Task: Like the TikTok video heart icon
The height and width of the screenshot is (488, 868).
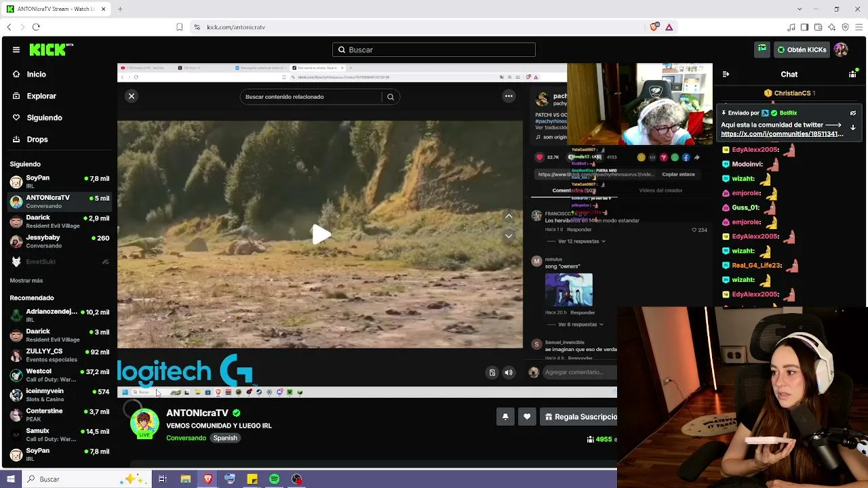Action: pos(540,157)
